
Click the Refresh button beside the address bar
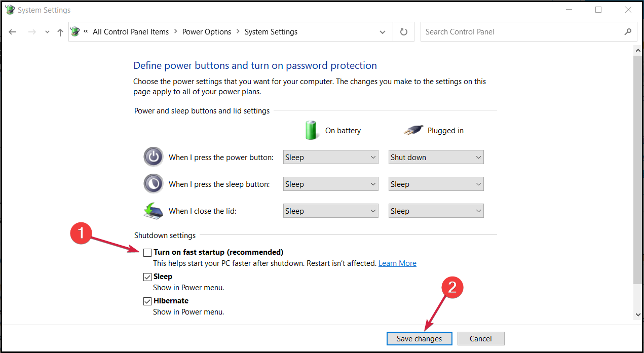403,32
